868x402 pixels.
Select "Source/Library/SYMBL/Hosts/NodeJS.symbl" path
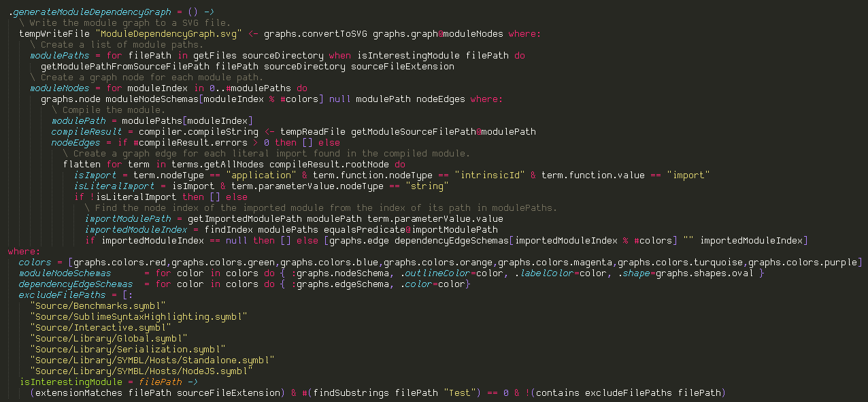click(141, 371)
